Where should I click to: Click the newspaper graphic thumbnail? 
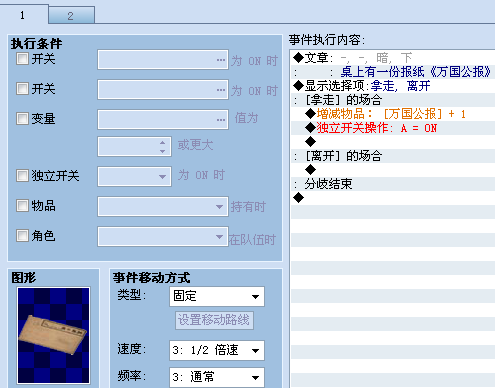[x=54, y=336]
